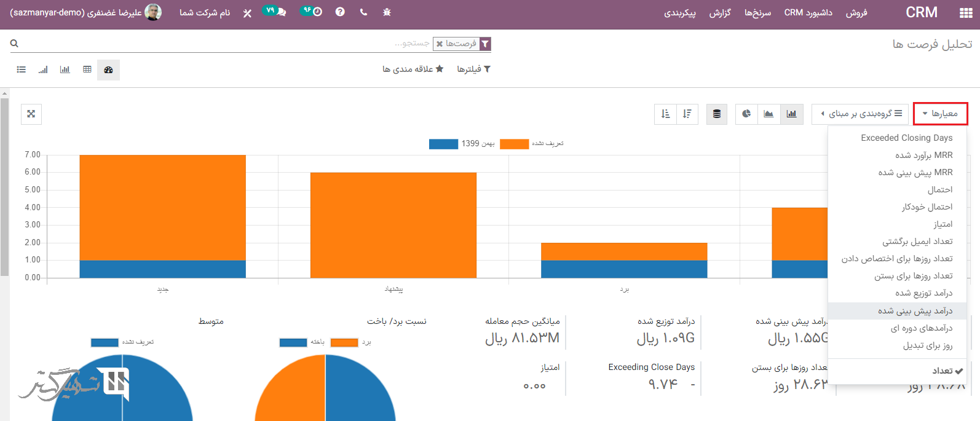Viewport: 980px width, 421px height.
Task: Select Exceeded Closing Days measure
Action: point(898,138)
